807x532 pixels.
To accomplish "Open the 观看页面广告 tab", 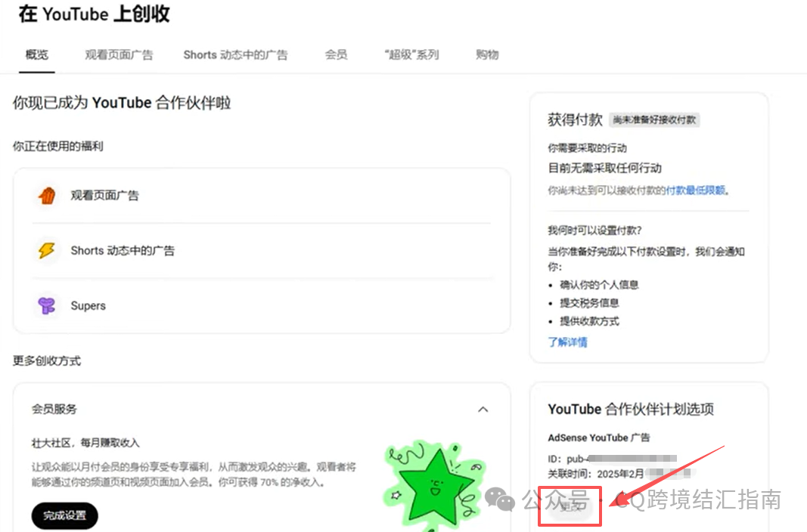I will click(118, 54).
